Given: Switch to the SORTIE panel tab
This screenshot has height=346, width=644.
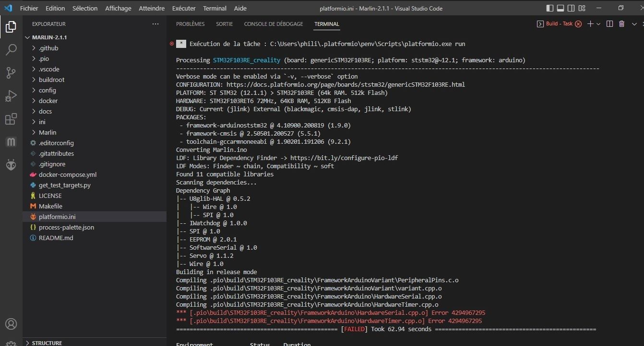Looking at the screenshot, I should pyautogui.click(x=225, y=24).
